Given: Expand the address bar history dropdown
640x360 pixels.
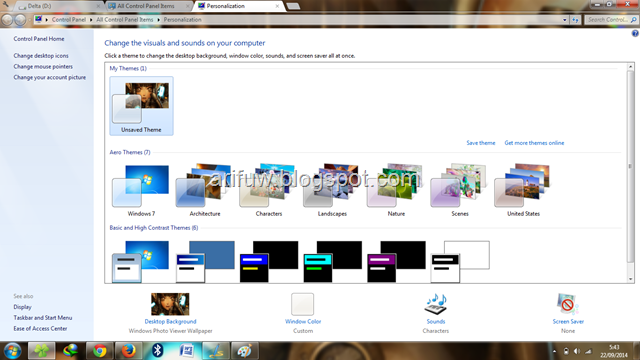Looking at the screenshot, I should (x=564, y=20).
